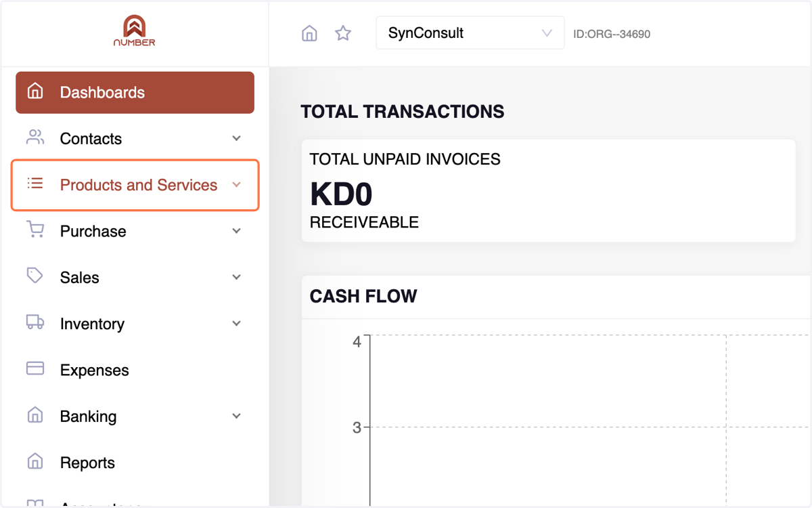Expand the Inventory menu chevron

(236, 324)
